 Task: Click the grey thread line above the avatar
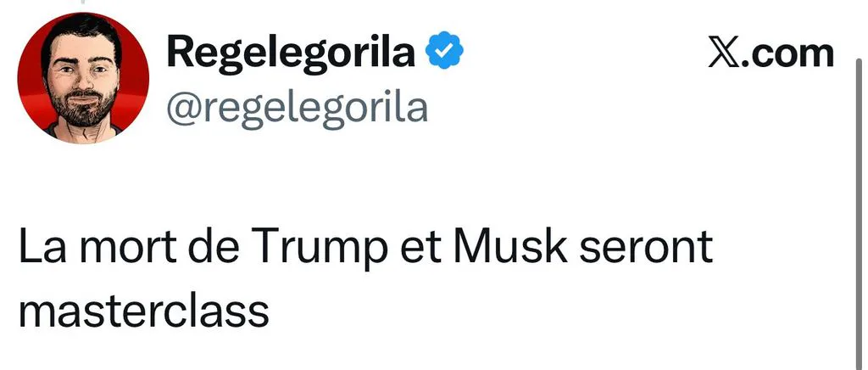click(82, 2)
